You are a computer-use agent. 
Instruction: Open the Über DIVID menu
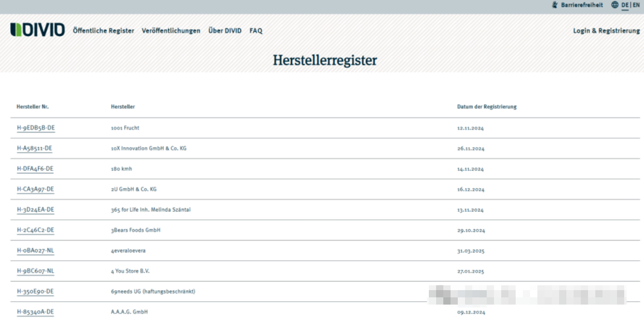point(225,30)
